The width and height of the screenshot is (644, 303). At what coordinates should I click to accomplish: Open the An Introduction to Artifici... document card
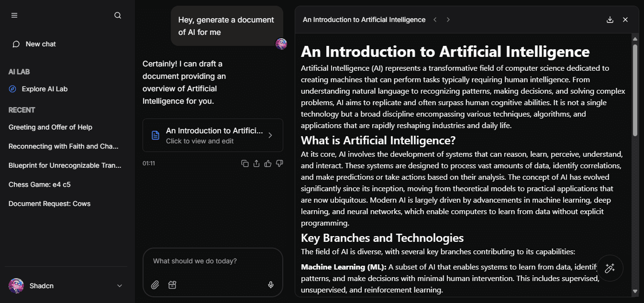[x=213, y=135]
